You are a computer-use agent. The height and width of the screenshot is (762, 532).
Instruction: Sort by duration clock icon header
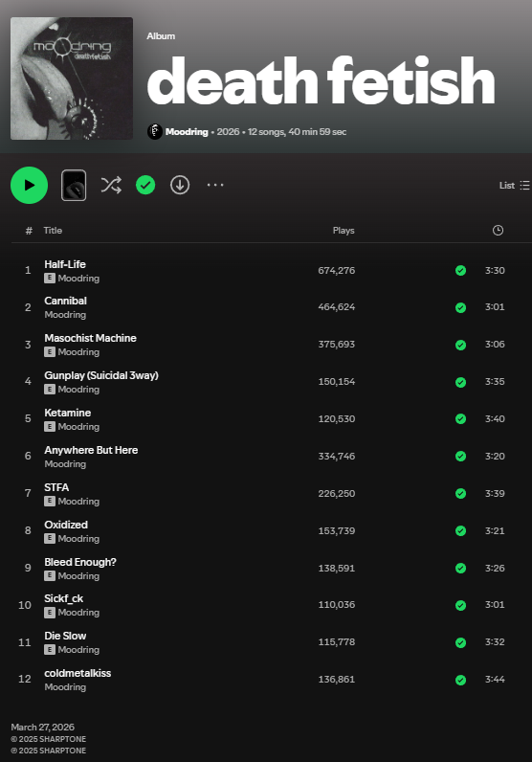click(x=498, y=231)
